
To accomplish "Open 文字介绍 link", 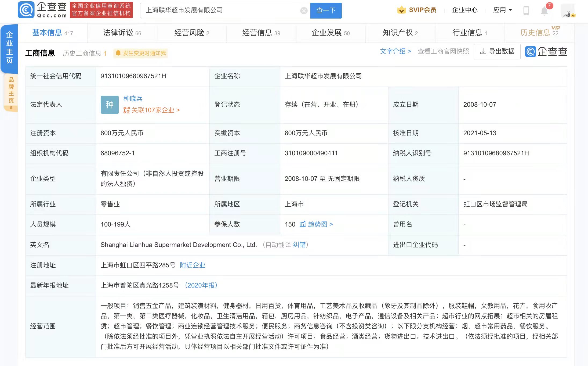I will pos(395,51).
